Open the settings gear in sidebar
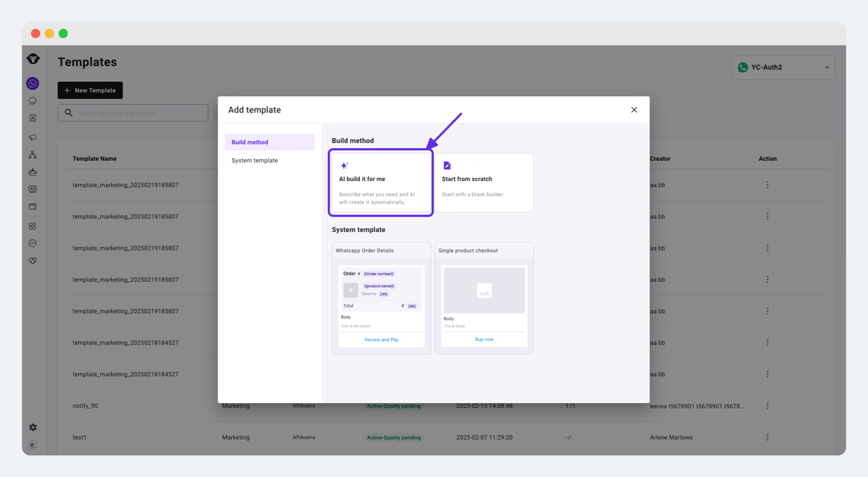This screenshot has width=868, height=477. (x=33, y=427)
